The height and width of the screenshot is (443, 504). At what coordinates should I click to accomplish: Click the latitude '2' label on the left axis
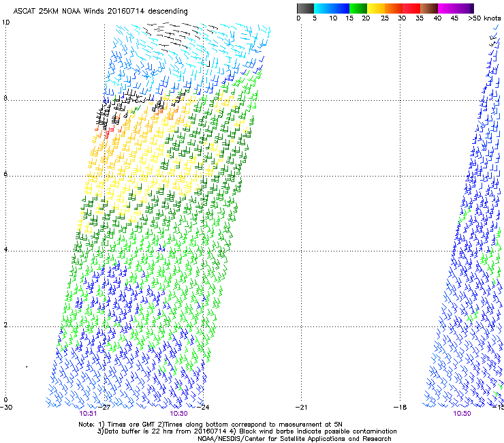coord(5,325)
